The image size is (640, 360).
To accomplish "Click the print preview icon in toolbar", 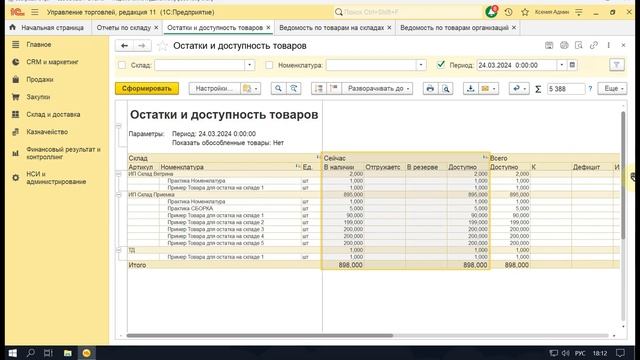I will pos(446,89).
